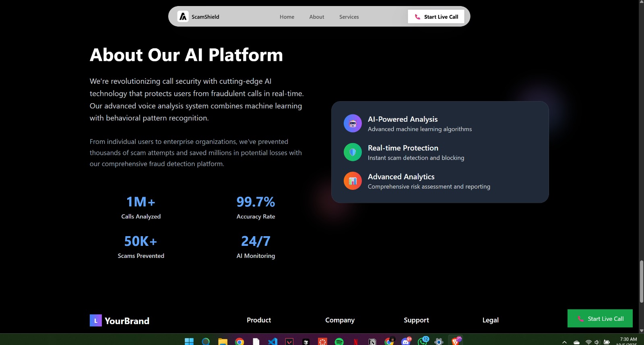Click the Real-time Protection heading

[x=403, y=148]
